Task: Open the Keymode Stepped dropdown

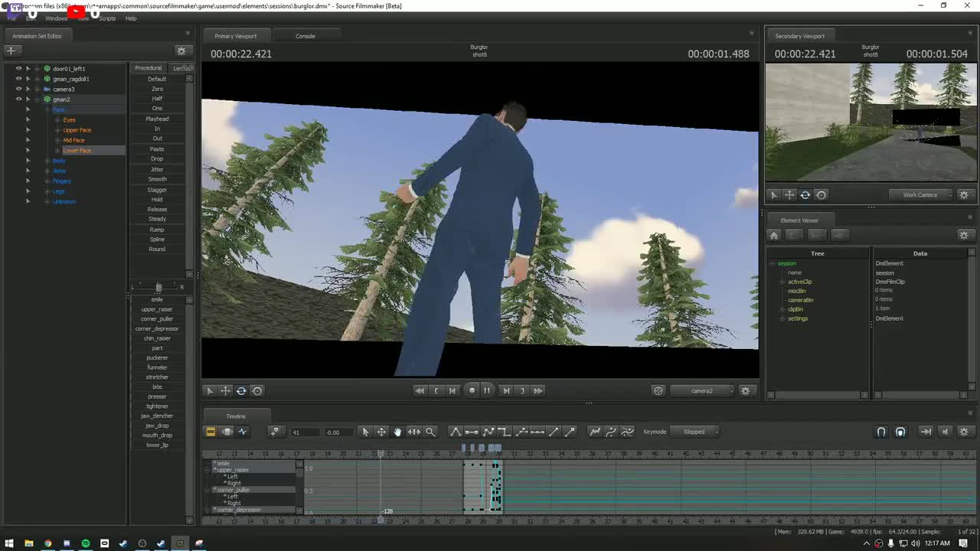Action: [695, 432]
